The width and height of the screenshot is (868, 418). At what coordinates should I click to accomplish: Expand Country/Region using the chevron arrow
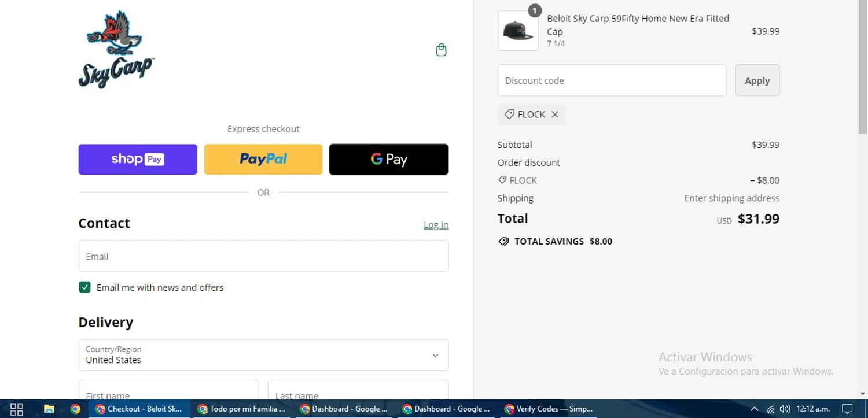click(x=436, y=356)
